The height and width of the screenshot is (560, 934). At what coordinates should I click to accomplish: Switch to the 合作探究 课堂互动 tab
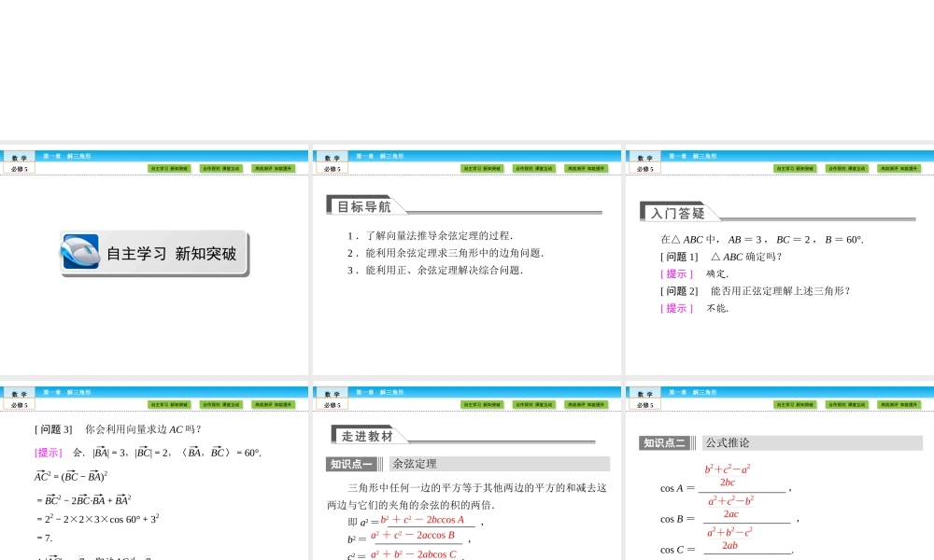click(219, 168)
